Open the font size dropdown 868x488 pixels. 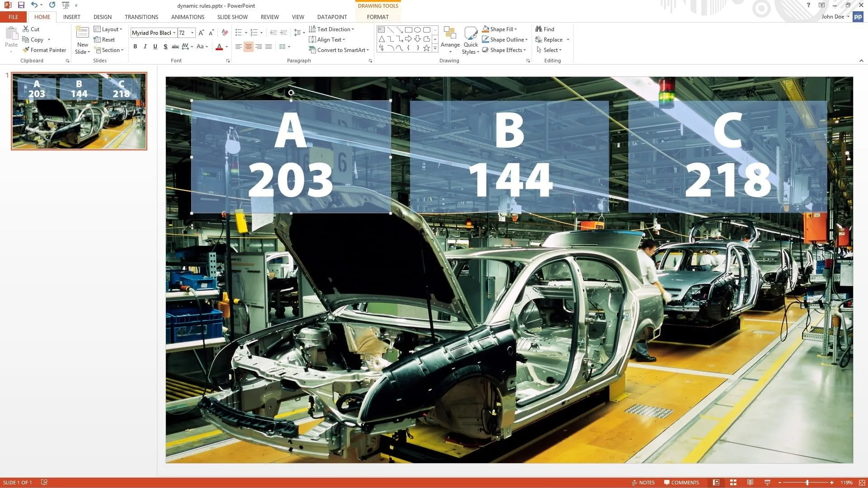(x=193, y=33)
